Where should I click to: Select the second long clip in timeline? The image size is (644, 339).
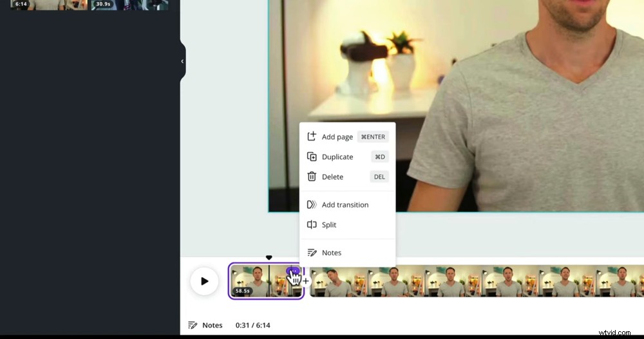(x=477, y=281)
